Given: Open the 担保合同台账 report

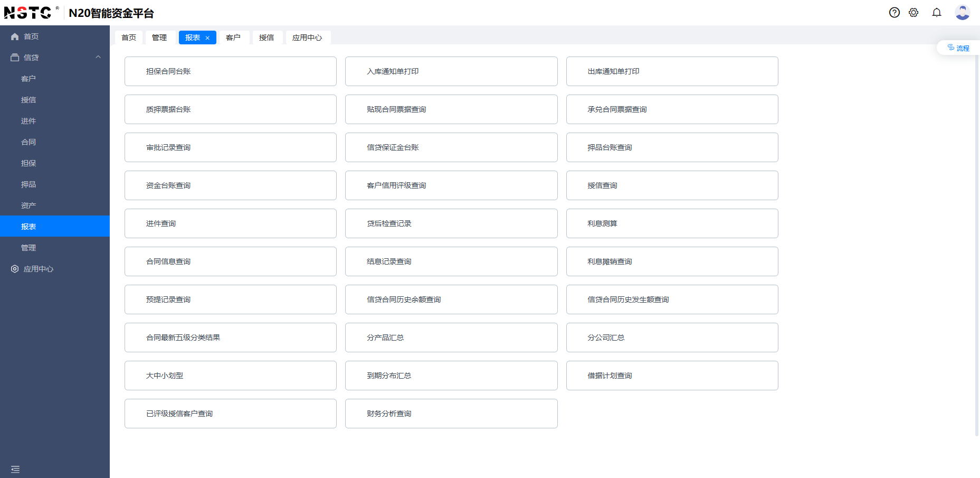Looking at the screenshot, I should [230, 71].
